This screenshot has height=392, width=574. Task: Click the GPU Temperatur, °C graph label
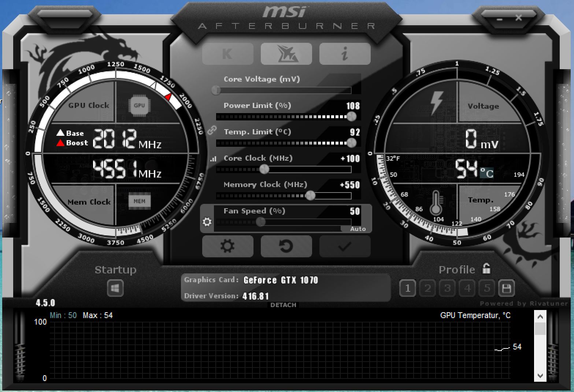pos(475,316)
